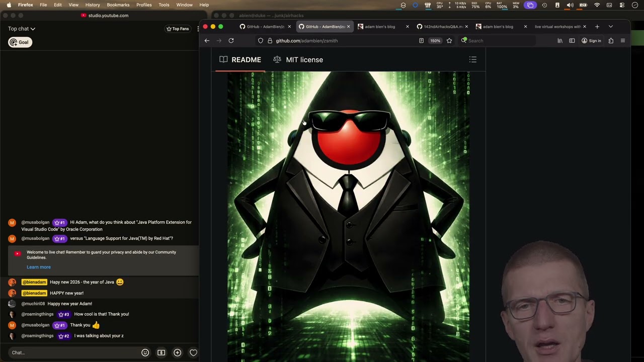Click @bienadam 'HAPPY new year!' message
The image size is (644, 362).
tap(66, 293)
